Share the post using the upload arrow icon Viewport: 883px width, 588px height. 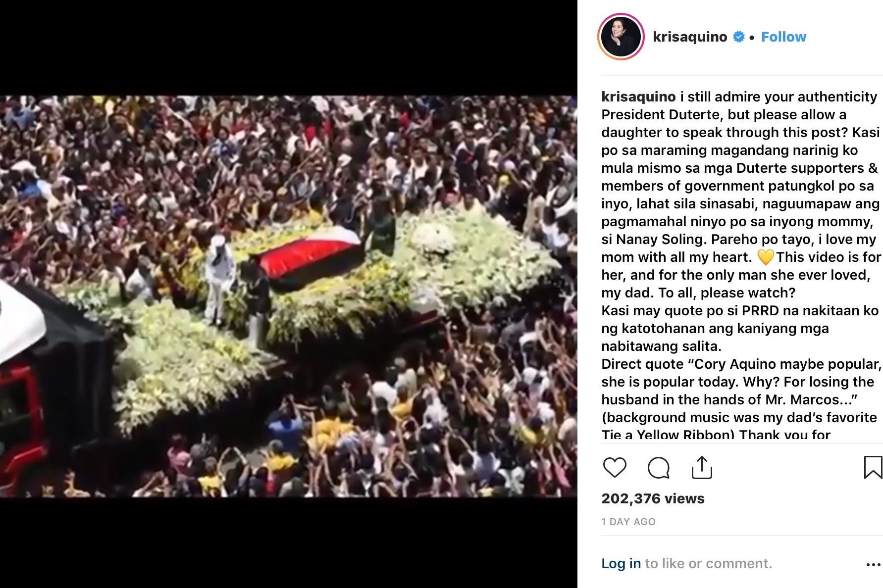pyautogui.click(x=702, y=468)
